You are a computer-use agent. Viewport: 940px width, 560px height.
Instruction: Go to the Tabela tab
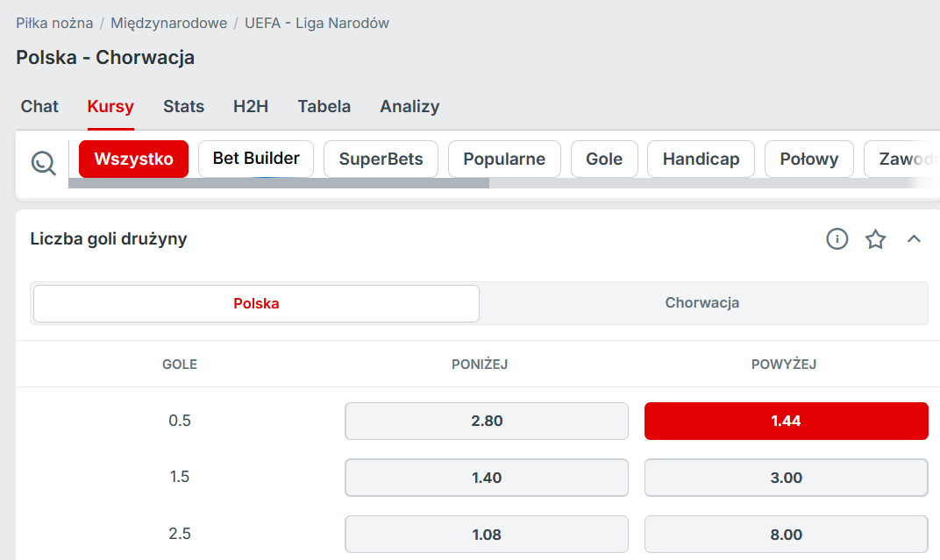point(324,107)
